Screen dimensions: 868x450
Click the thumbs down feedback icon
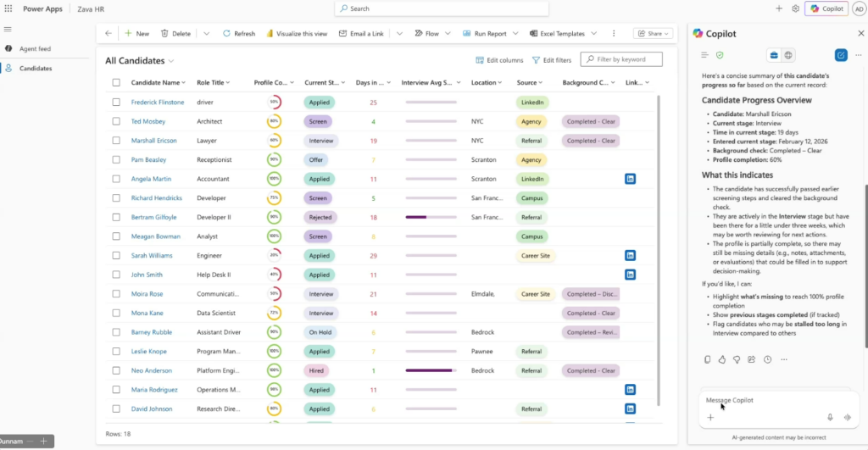coord(737,359)
